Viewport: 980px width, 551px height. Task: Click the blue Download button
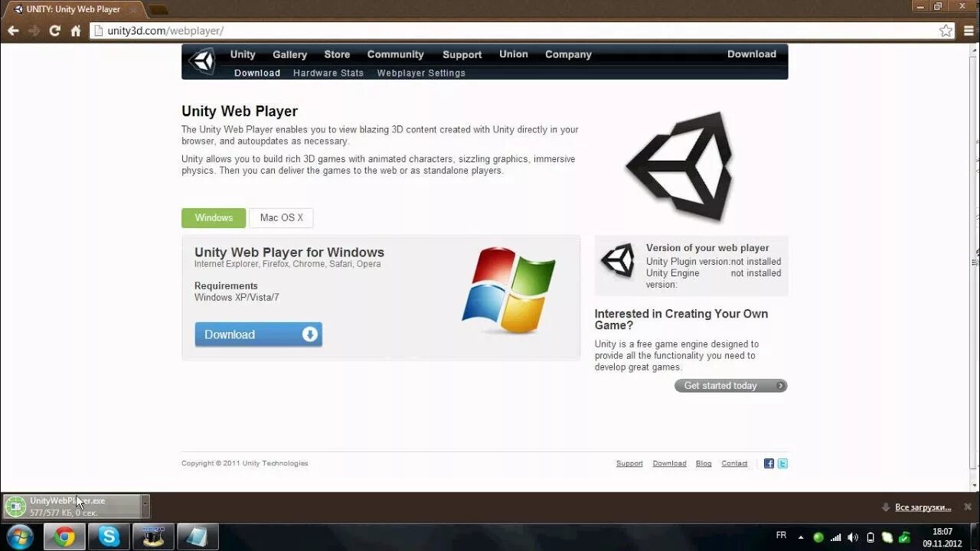(258, 334)
